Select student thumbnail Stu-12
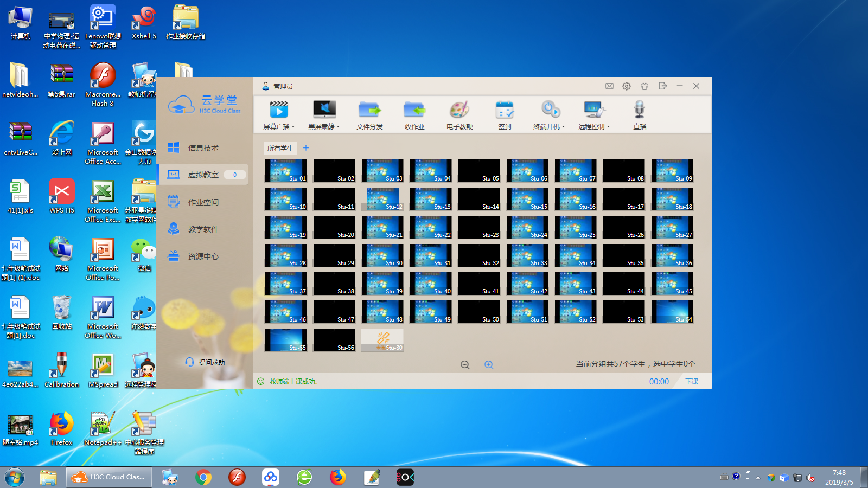The image size is (868, 488). click(x=382, y=199)
